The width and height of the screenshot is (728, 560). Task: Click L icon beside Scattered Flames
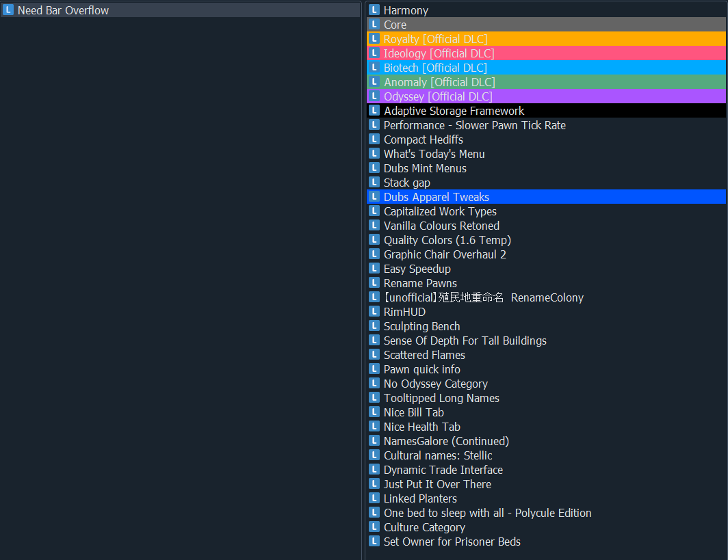[x=374, y=355]
